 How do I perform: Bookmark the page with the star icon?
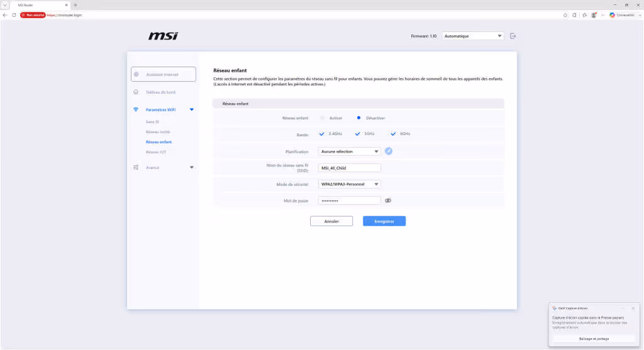[x=565, y=15]
